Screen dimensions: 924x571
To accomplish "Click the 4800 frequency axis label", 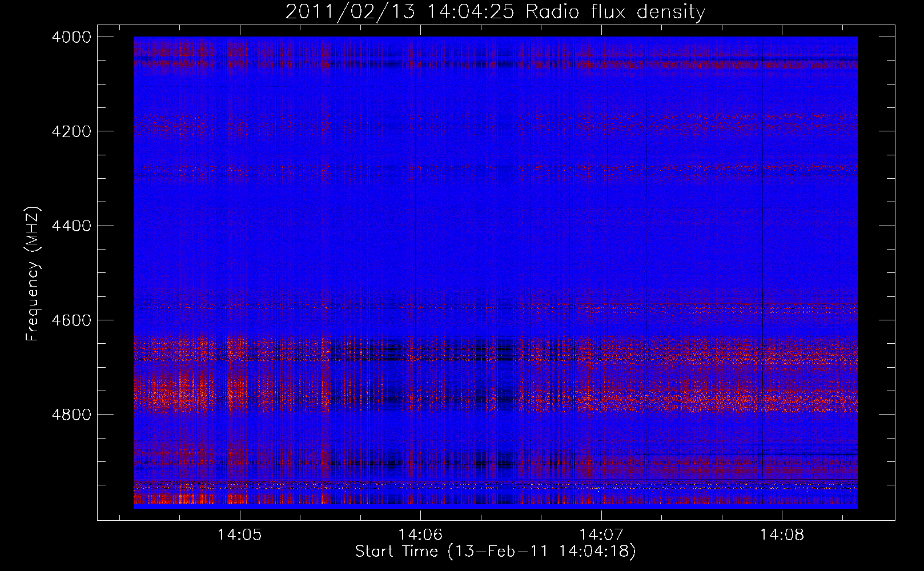I will click(x=71, y=415).
